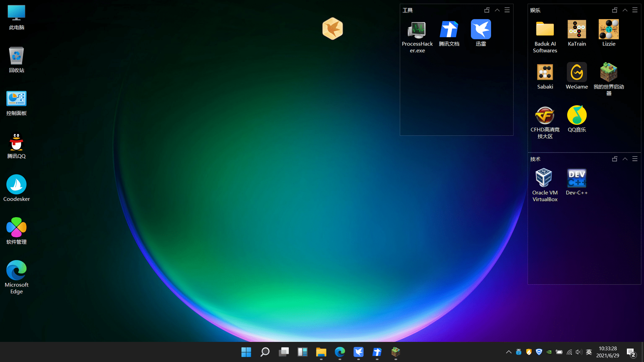
Task: Launch Lizzie in the 娱乐 box
Action: 609,34
